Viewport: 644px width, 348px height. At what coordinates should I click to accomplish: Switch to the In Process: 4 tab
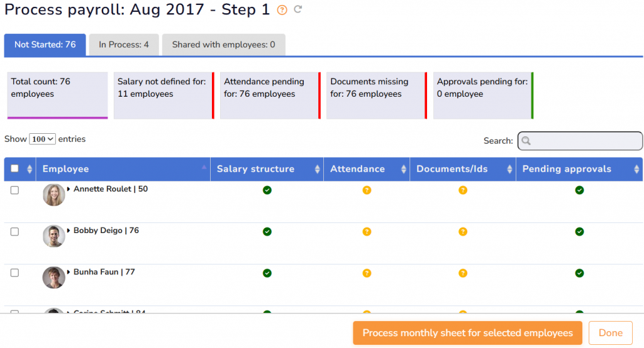point(124,45)
